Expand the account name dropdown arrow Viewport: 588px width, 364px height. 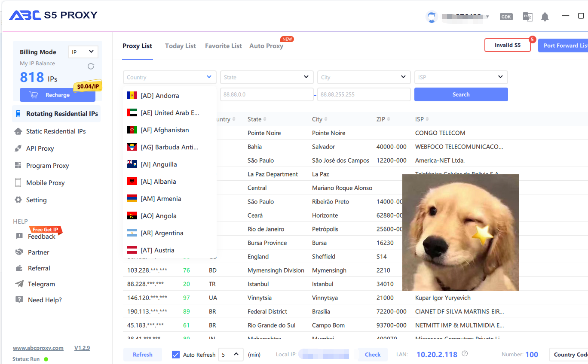click(487, 17)
